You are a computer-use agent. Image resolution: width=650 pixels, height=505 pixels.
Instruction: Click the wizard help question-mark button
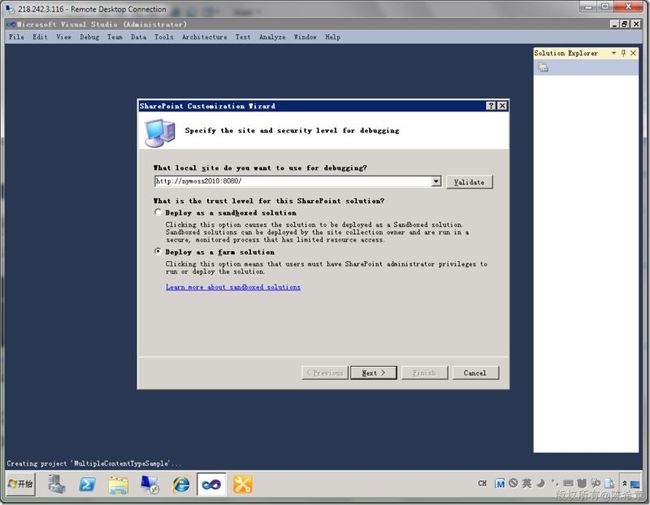point(491,106)
